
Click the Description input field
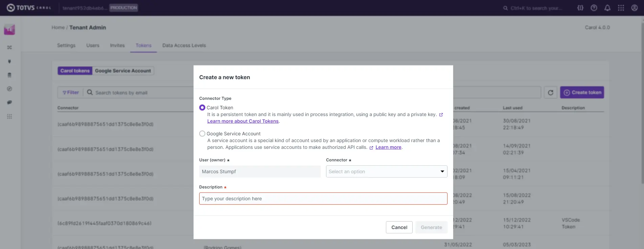[x=323, y=199]
